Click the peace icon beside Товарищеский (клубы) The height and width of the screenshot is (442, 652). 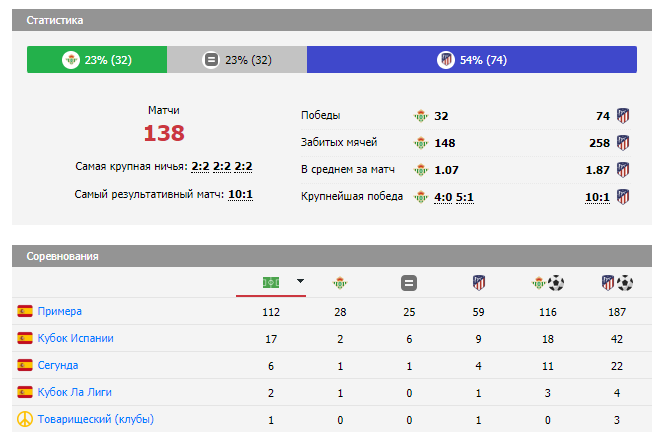(x=25, y=419)
